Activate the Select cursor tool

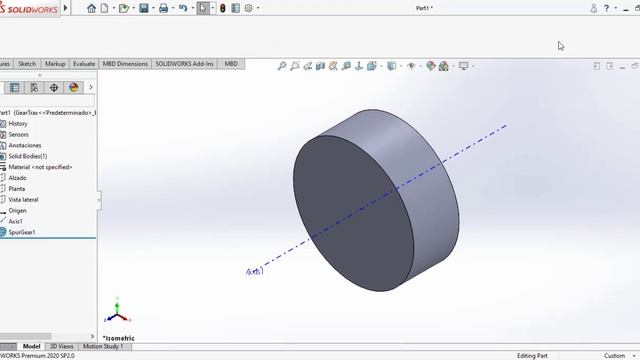coord(203,8)
